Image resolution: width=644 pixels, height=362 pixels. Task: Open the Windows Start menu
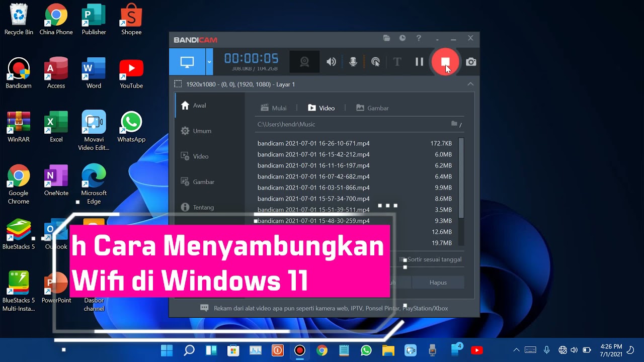click(x=167, y=350)
